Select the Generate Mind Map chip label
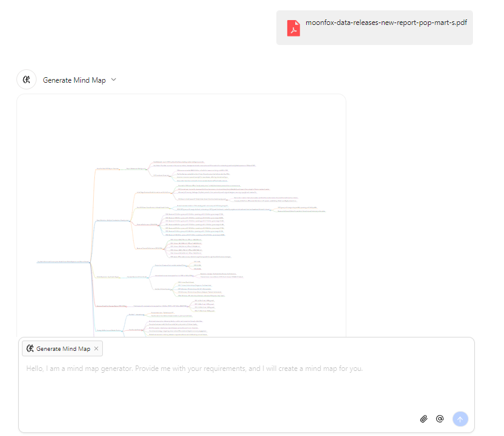This screenshot has width=504, height=436. pyautogui.click(x=63, y=349)
